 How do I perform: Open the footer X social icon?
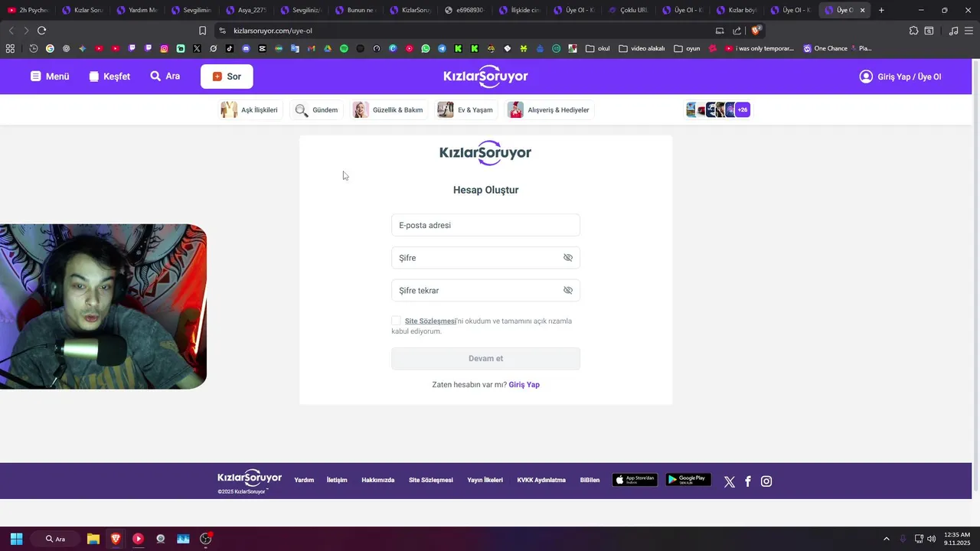(730, 481)
